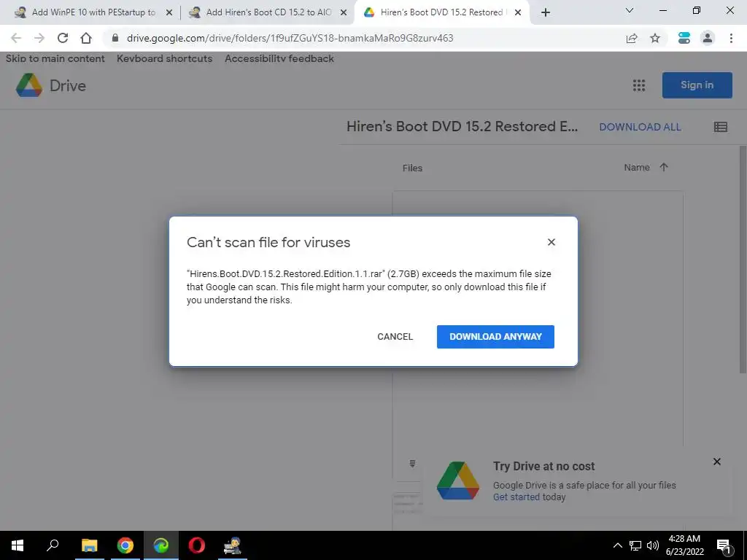747x560 pixels.
Task: Close the Add Hiren's Boot CD tab
Action: point(343,13)
